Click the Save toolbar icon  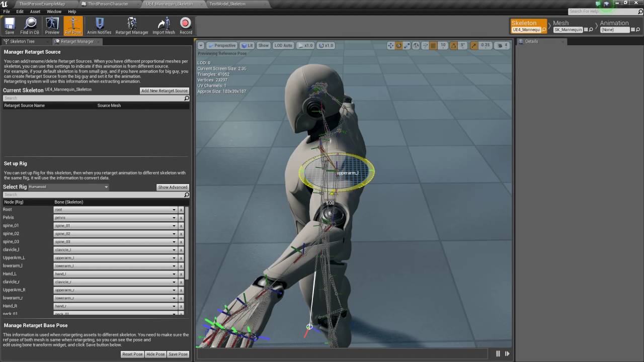tap(10, 26)
